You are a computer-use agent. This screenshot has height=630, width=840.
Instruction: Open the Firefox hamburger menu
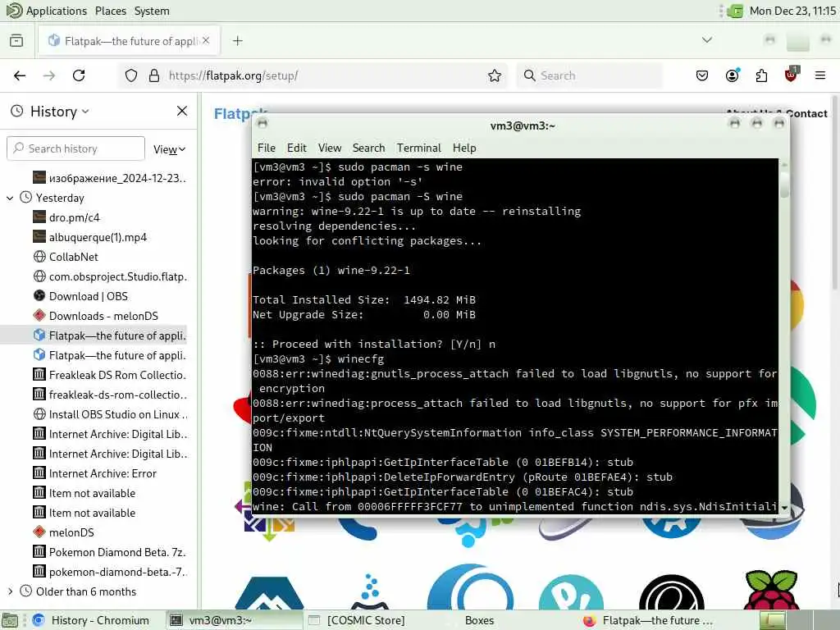coord(820,75)
